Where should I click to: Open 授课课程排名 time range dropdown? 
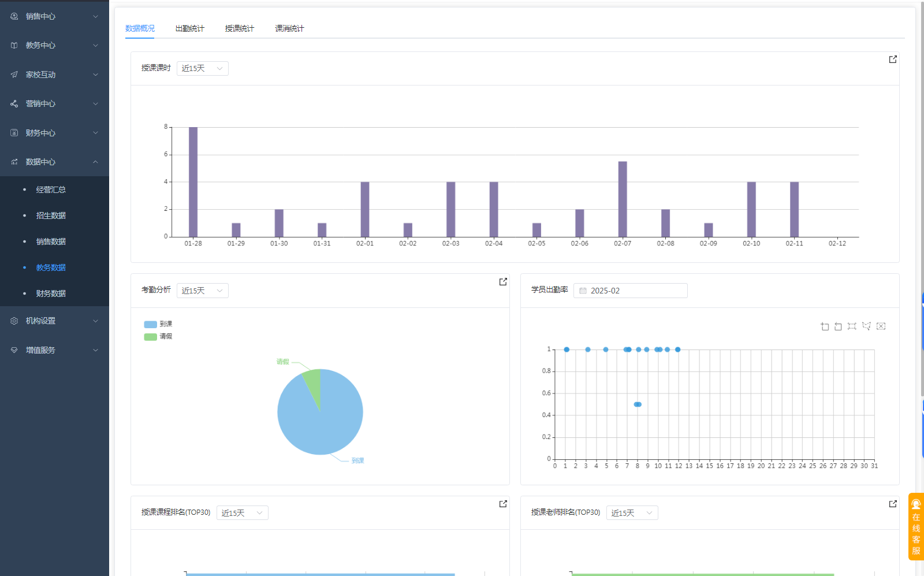click(x=243, y=513)
